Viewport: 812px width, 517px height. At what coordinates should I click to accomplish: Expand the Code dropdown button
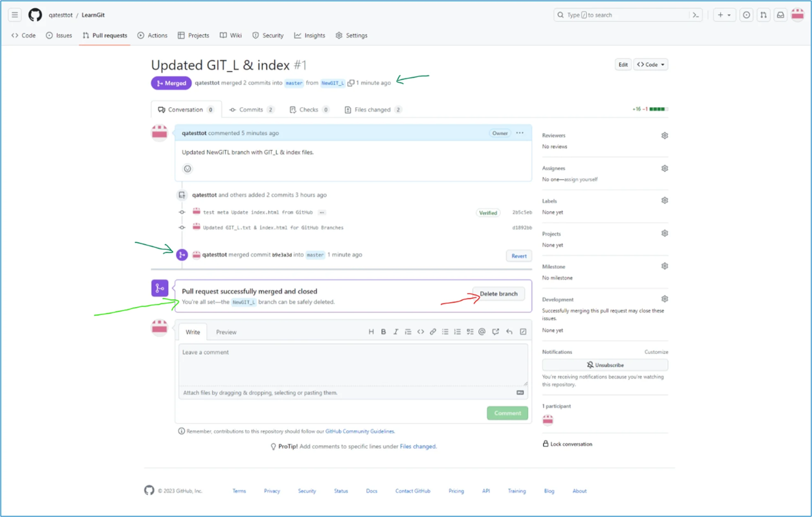(650, 65)
